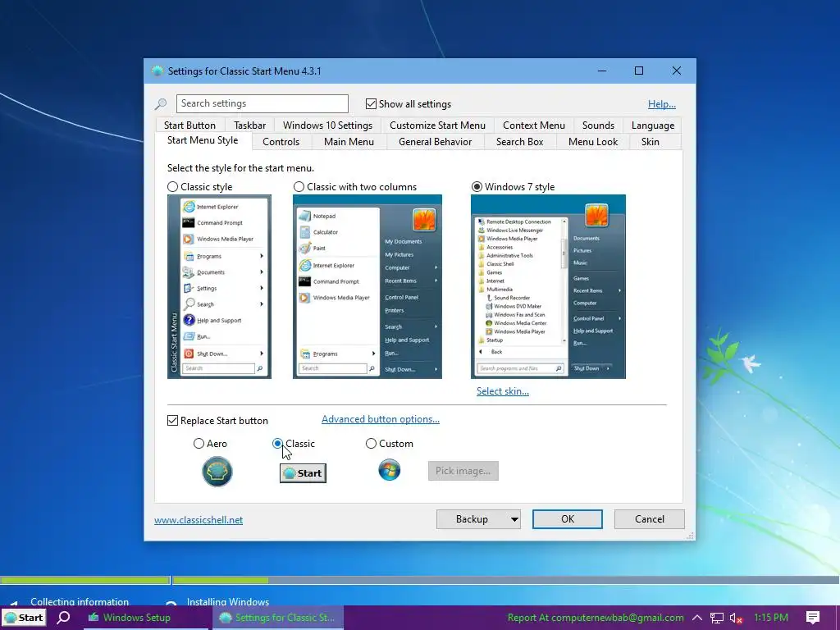Open the Main Menu tab

pyautogui.click(x=349, y=142)
